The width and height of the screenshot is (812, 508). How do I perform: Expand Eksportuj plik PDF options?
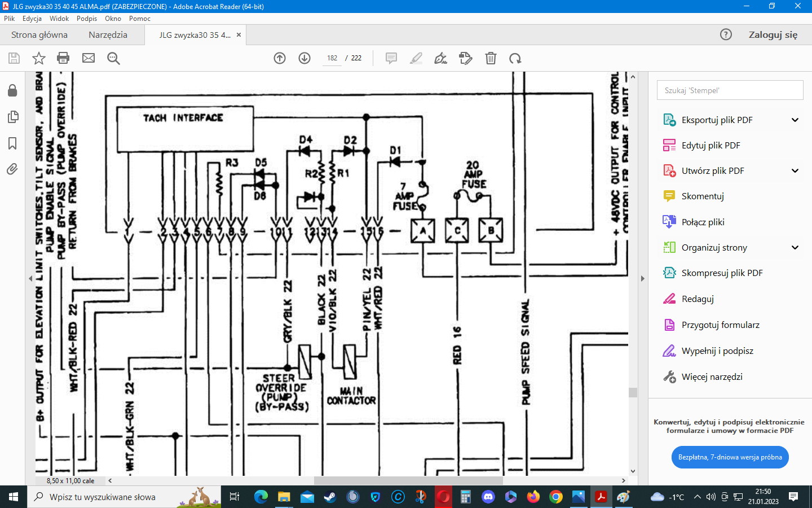coord(795,120)
